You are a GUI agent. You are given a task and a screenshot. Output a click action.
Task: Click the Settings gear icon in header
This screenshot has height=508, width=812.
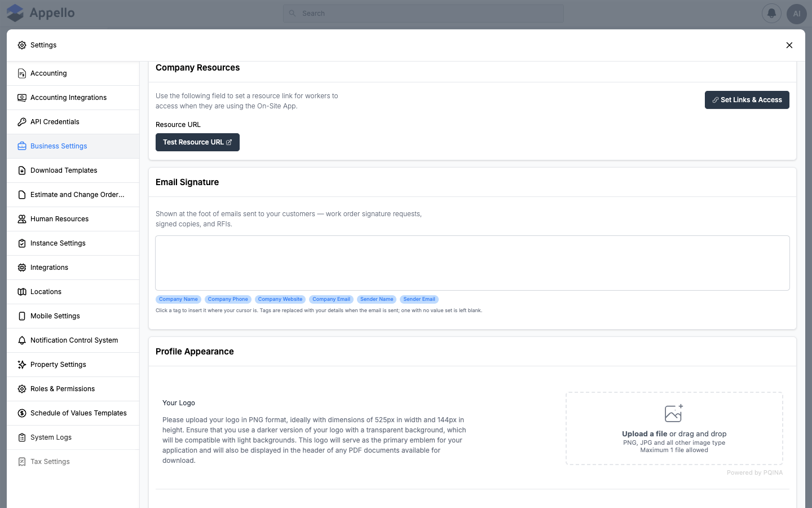(x=22, y=45)
